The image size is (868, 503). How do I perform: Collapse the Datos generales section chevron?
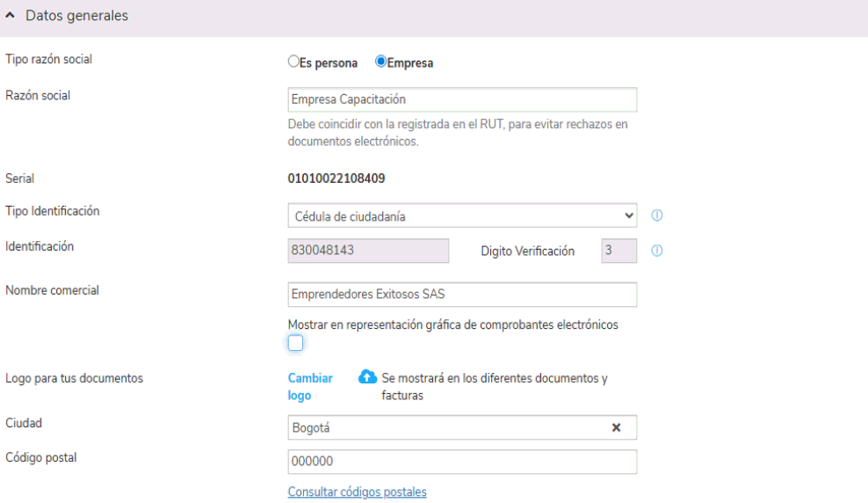coord(10,16)
